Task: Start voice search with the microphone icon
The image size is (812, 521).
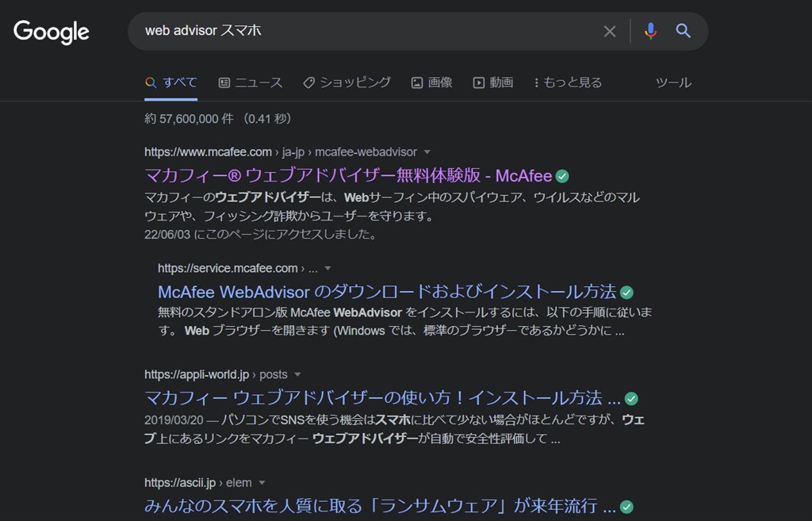Action: (650, 31)
